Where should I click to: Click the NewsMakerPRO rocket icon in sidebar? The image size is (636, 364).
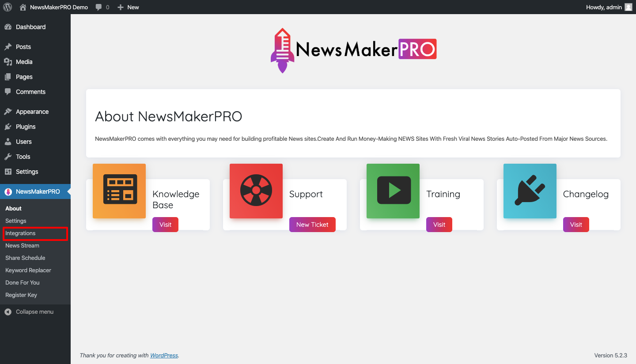pos(8,191)
